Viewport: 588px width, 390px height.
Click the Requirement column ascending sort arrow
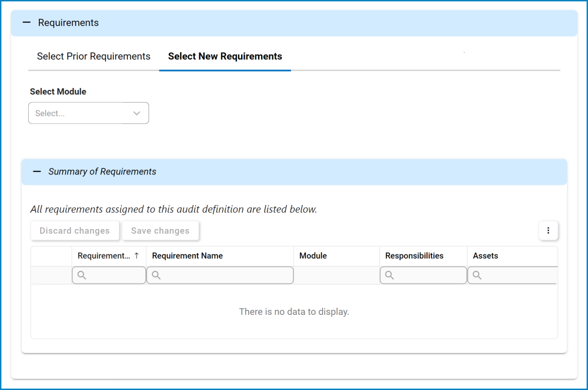coord(136,256)
